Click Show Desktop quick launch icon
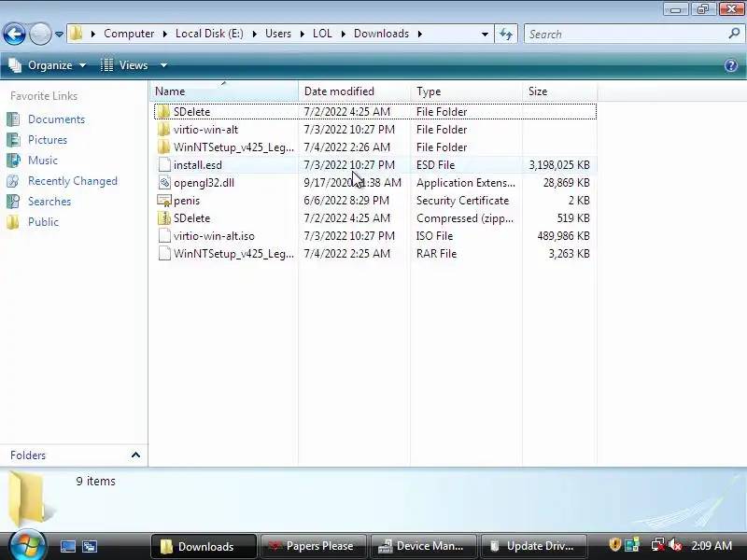Screen dimensions: 747x560 coord(67,546)
